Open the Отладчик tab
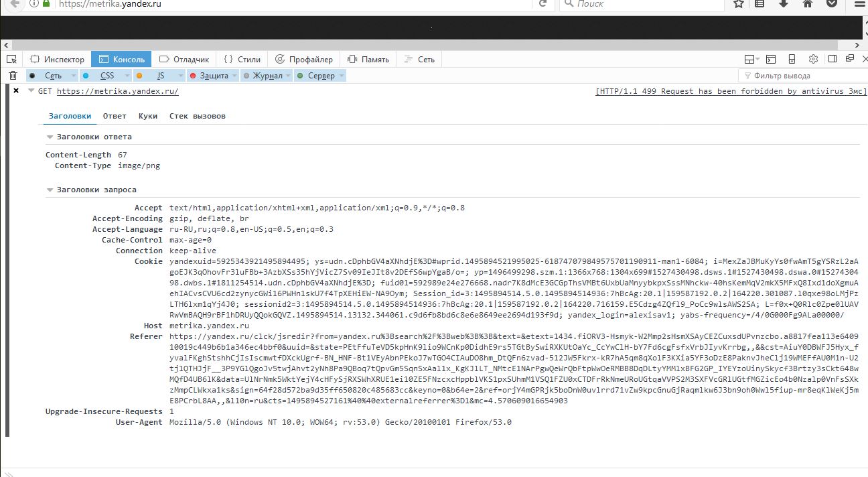Viewport: 868px width, 477px height. (x=184, y=59)
